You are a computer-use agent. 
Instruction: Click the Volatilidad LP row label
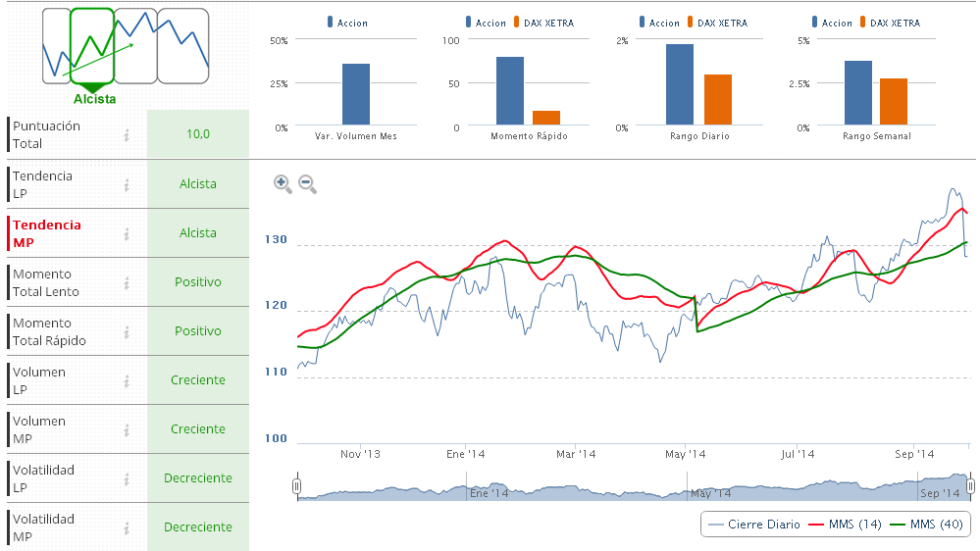[43, 478]
